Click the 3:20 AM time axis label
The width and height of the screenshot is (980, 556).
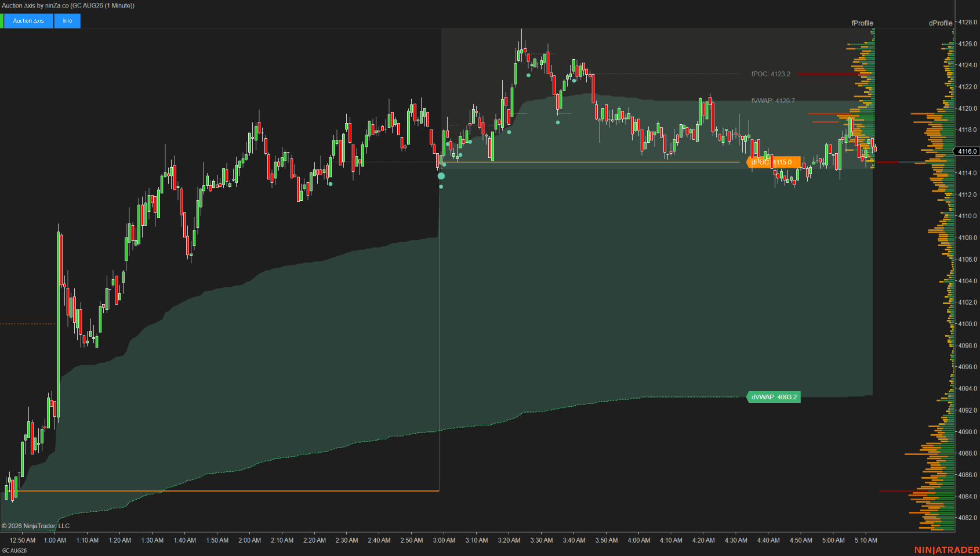point(509,540)
